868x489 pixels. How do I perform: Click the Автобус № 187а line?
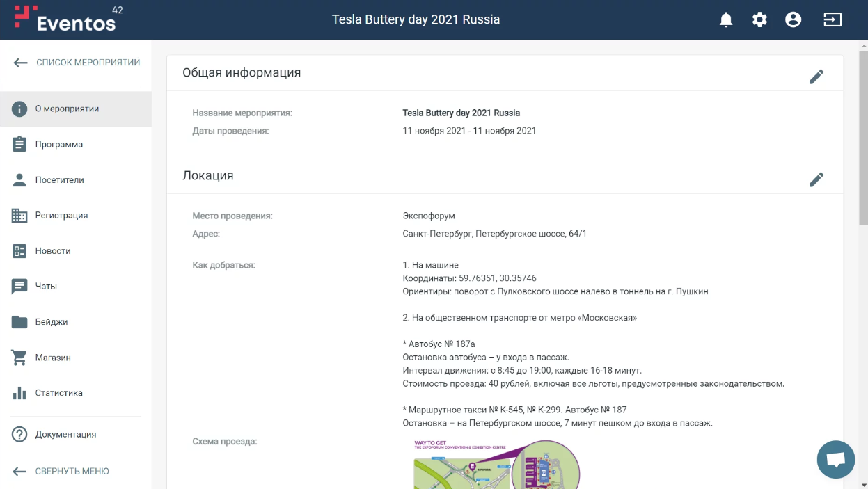439,344
